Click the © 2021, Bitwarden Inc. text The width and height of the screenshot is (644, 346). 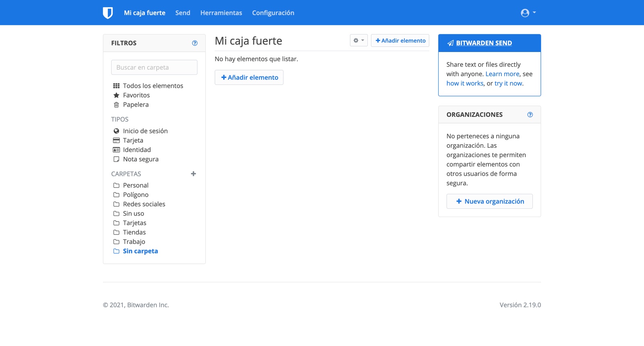[x=136, y=305]
